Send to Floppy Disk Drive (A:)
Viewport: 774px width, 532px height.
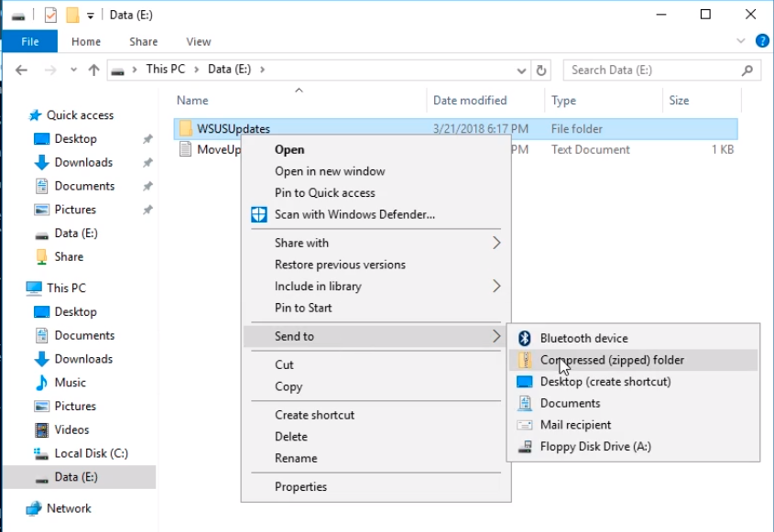[633, 447]
